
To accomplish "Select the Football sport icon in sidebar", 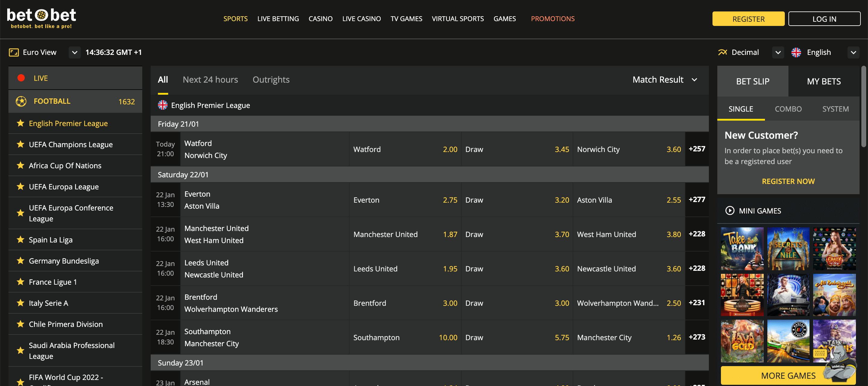I will click(21, 101).
